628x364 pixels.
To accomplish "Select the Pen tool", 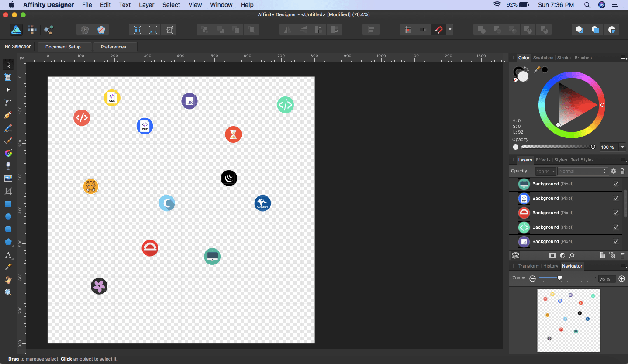I will pyautogui.click(x=8, y=115).
